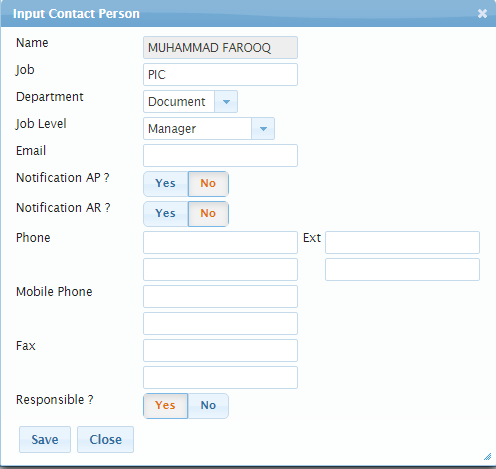496x469 pixels.
Task: Click the first Ext input field
Action: tap(402, 242)
